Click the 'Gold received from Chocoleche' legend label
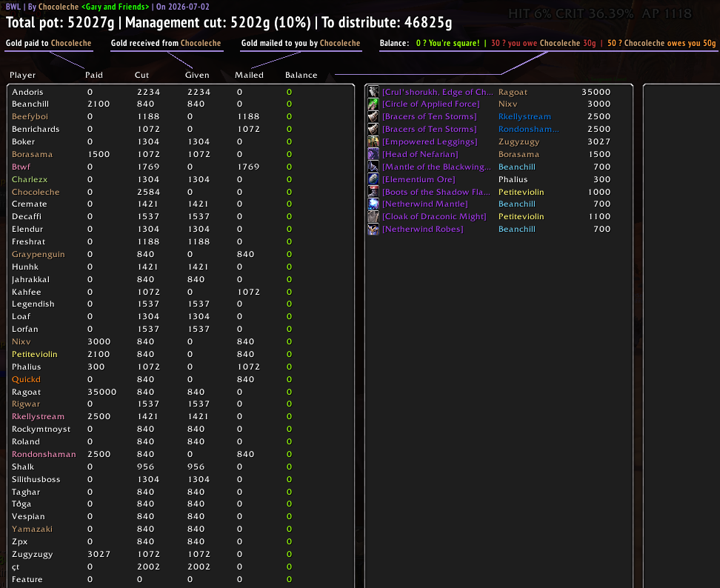Screen dimensions: 720x588 point(166,43)
